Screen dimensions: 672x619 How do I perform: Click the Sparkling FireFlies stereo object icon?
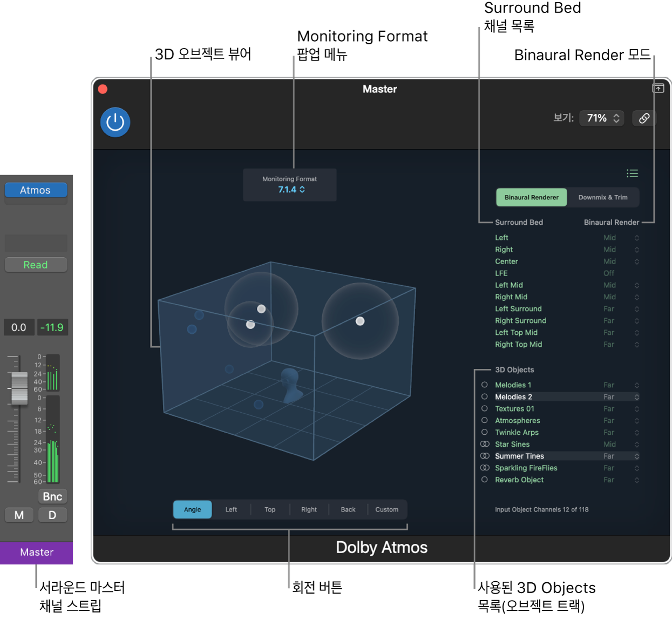[x=485, y=468]
